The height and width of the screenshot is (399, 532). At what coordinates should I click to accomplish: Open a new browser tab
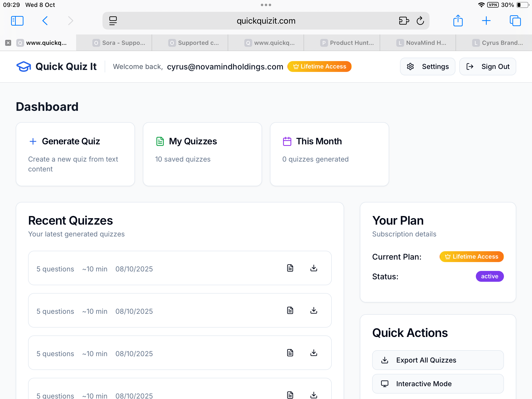[x=486, y=21]
